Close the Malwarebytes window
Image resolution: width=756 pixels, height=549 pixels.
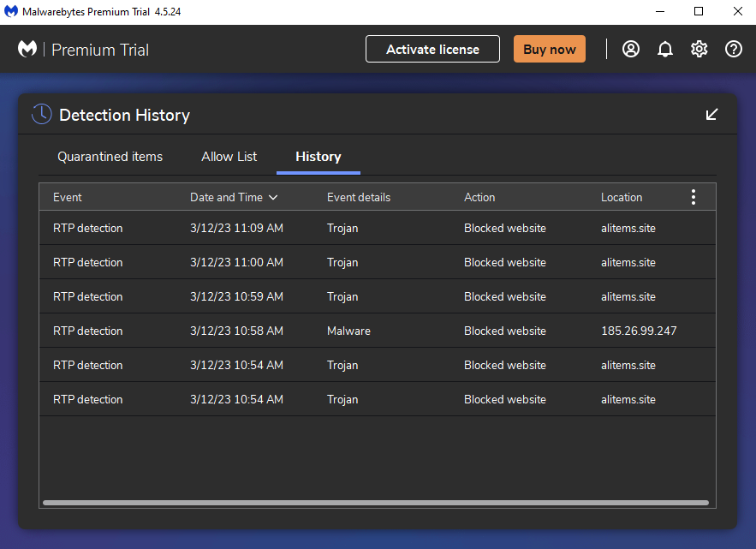[x=738, y=11]
